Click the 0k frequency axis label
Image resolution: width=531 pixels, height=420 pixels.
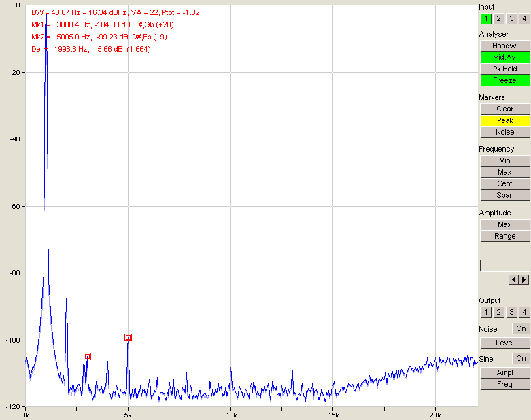[25, 415]
